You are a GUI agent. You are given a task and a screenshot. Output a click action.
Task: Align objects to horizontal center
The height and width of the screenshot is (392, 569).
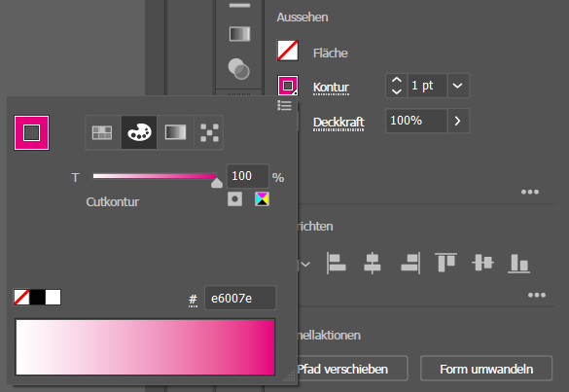[x=373, y=263]
